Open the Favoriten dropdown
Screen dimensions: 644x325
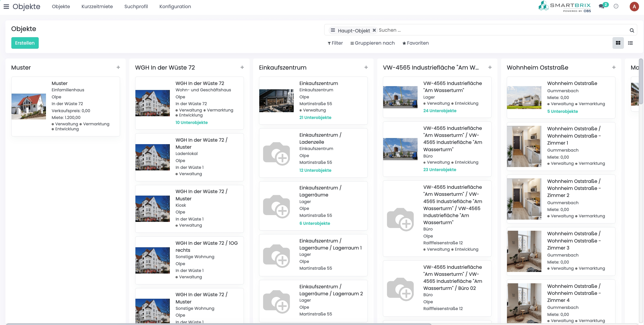pos(416,43)
